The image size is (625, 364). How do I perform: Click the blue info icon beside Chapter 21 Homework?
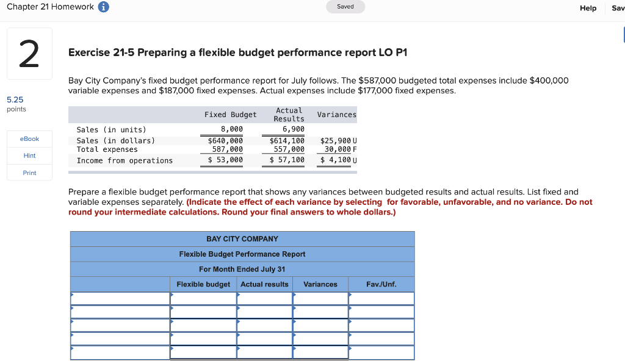point(104,7)
